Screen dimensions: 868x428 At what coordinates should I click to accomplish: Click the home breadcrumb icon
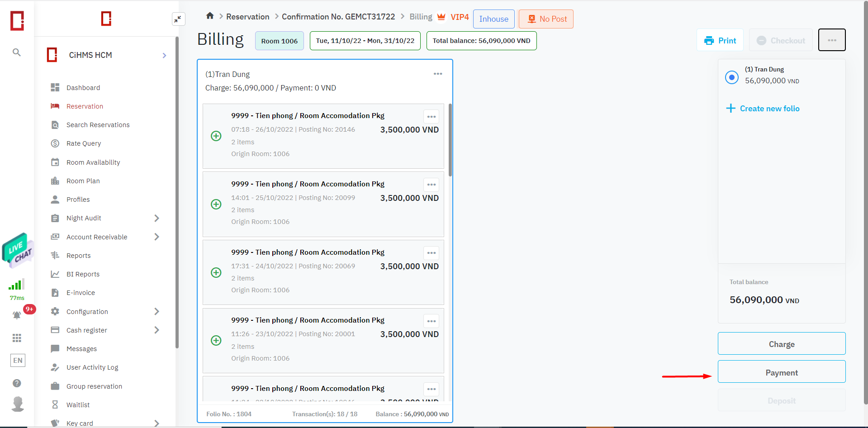coord(210,16)
